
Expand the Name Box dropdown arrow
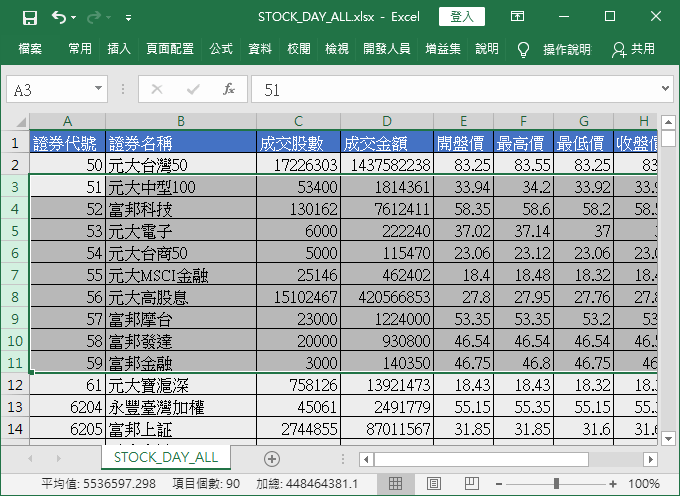pyautogui.click(x=98, y=89)
